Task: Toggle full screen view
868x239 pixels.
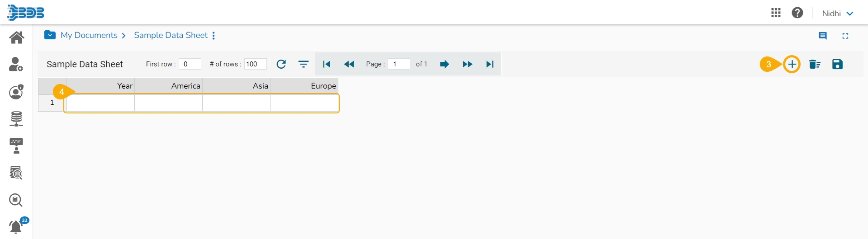Action: click(x=845, y=36)
